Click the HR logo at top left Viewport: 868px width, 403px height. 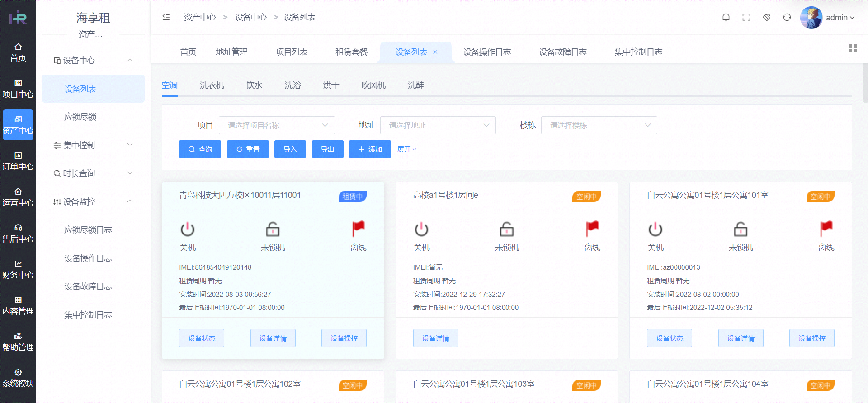click(x=18, y=18)
